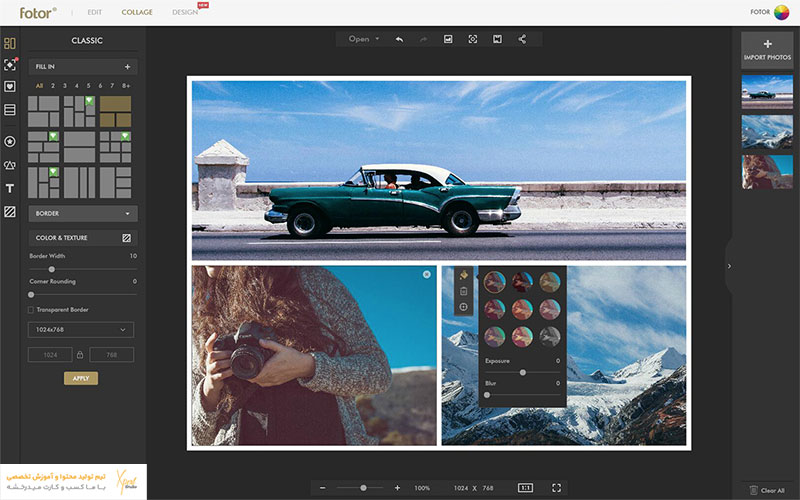Viewport: 800px width, 500px height.
Task: Click the Snapshot focus icon in toolbar
Action: (x=473, y=39)
